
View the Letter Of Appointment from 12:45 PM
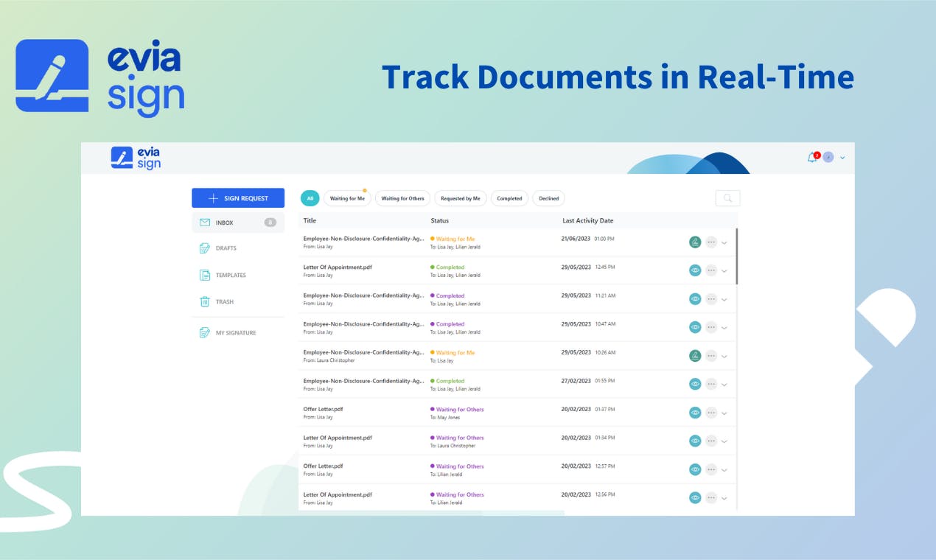pos(694,270)
